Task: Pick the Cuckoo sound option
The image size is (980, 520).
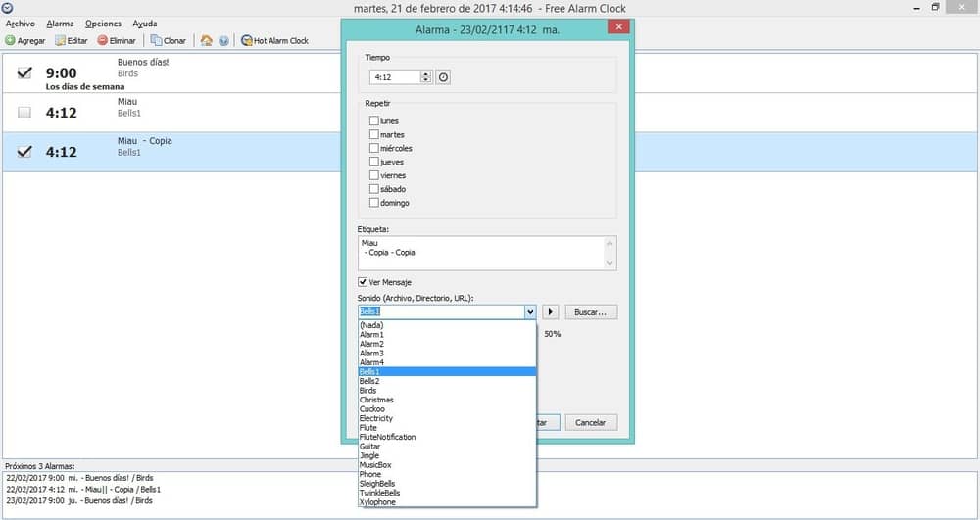Action: coord(447,409)
